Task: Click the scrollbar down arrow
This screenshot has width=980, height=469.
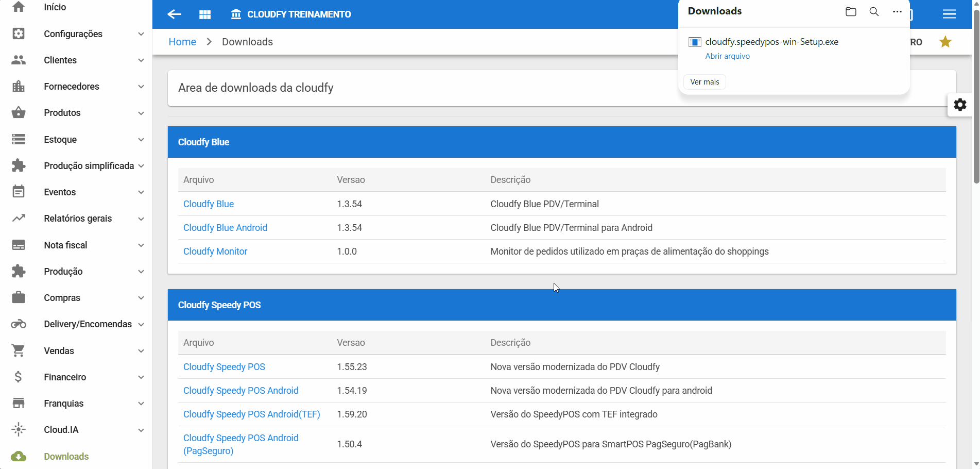Action: click(976, 464)
